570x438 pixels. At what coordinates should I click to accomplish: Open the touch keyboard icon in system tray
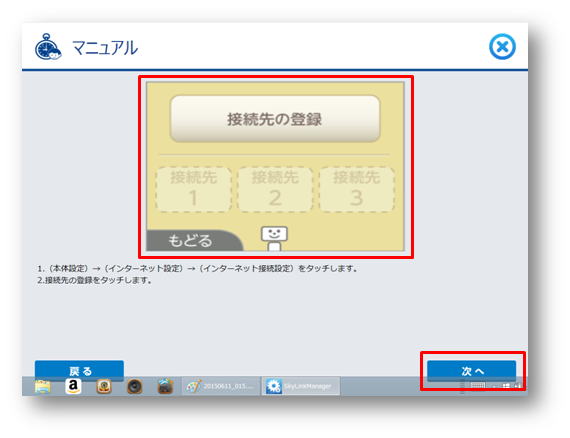(478, 386)
